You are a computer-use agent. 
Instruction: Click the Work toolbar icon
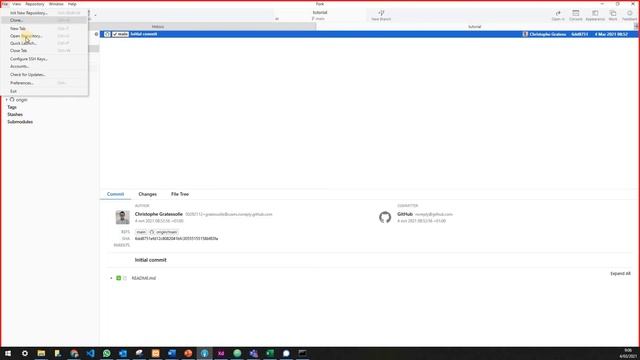613,15
